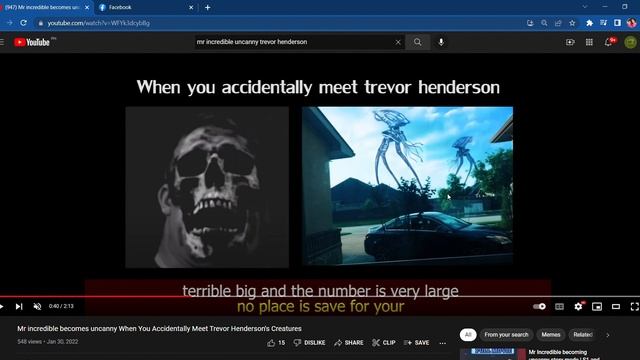Open the Create video camera icon

(570, 42)
